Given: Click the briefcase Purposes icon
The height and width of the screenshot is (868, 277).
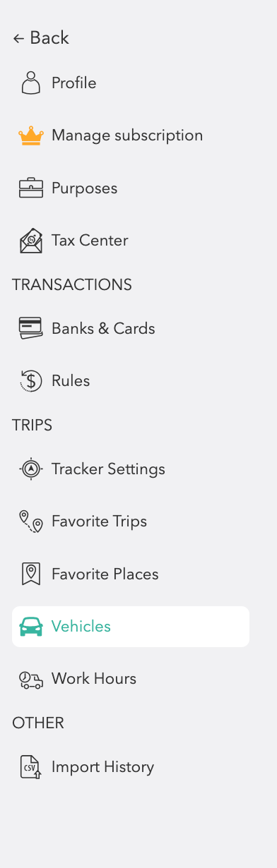Looking at the screenshot, I should pyautogui.click(x=30, y=188).
